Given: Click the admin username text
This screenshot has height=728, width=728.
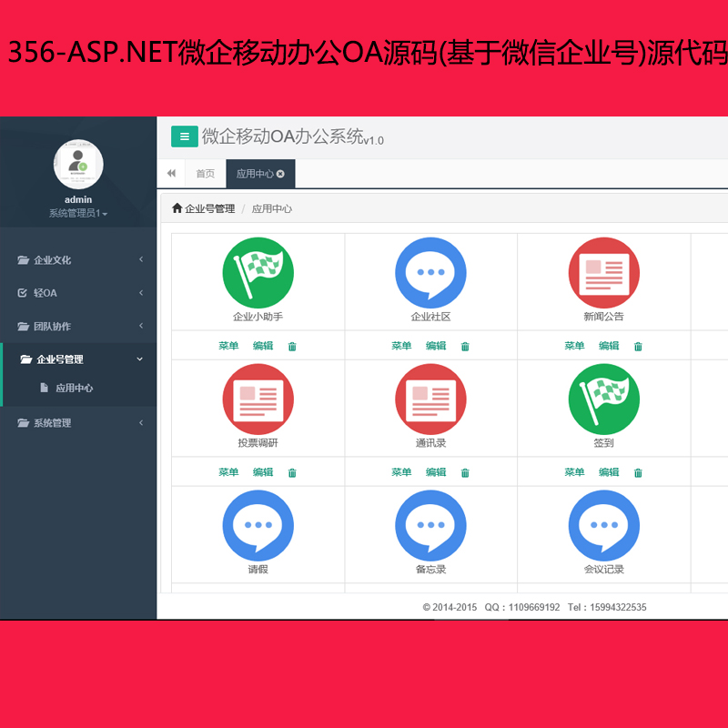Looking at the screenshot, I should tap(78, 199).
